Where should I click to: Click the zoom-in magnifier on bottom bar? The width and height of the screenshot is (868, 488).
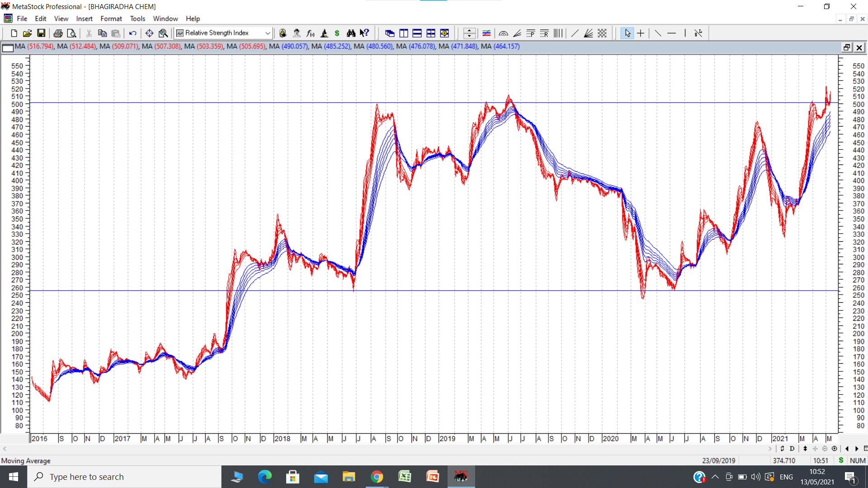[834, 449]
